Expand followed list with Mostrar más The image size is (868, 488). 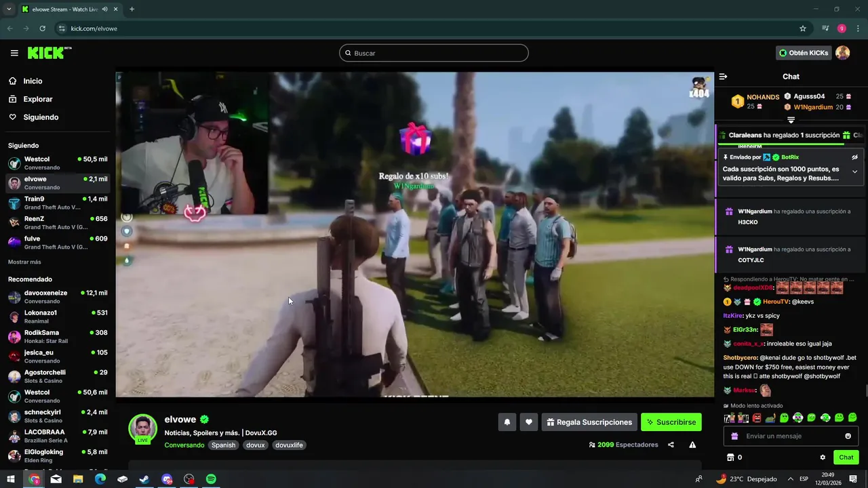pyautogui.click(x=24, y=262)
